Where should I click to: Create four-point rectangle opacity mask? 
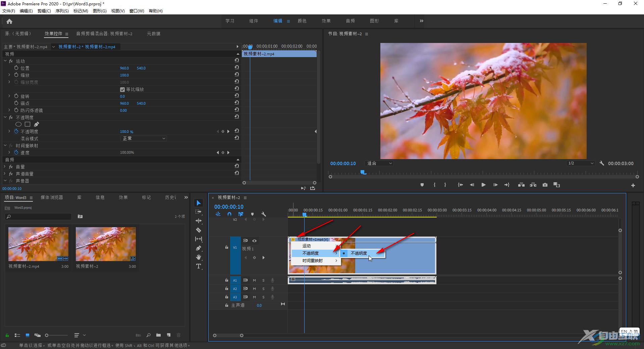coord(28,124)
